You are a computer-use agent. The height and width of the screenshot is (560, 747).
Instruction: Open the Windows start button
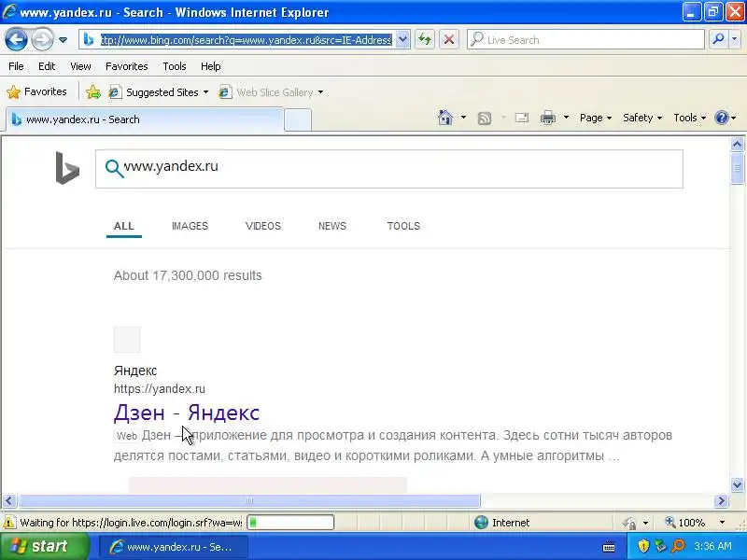click(44, 546)
